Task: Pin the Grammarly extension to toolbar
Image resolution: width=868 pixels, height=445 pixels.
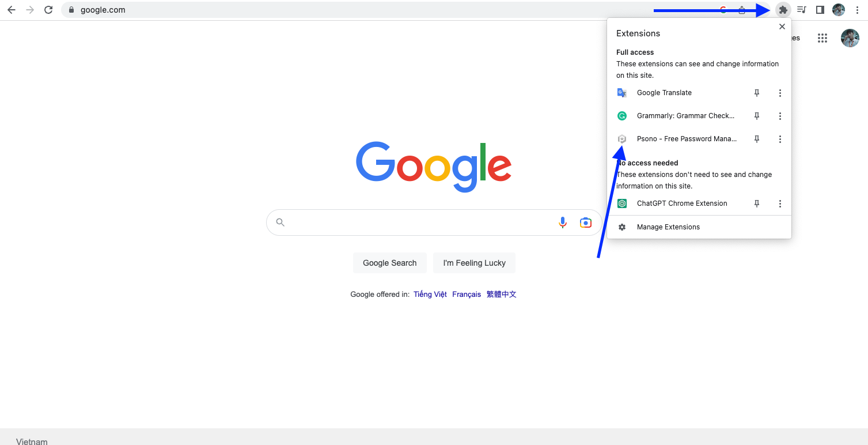Action: pyautogui.click(x=757, y=116)
